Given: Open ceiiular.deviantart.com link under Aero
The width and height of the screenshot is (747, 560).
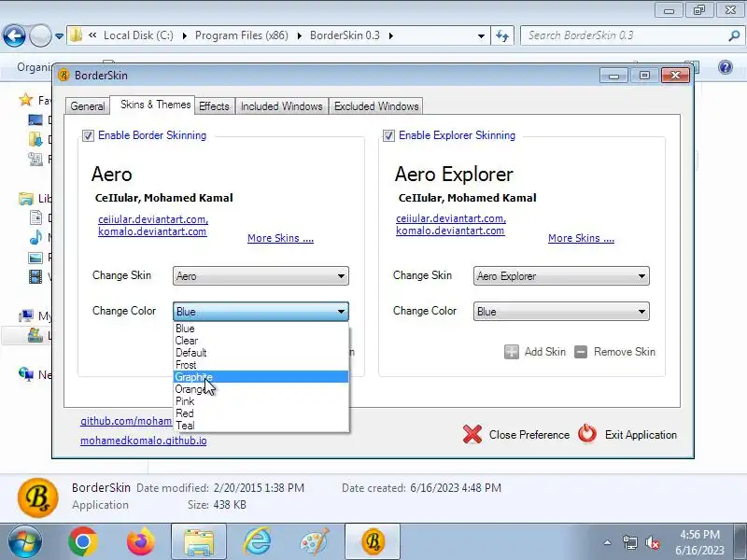Looking at the screenshot, I should 153,219.
